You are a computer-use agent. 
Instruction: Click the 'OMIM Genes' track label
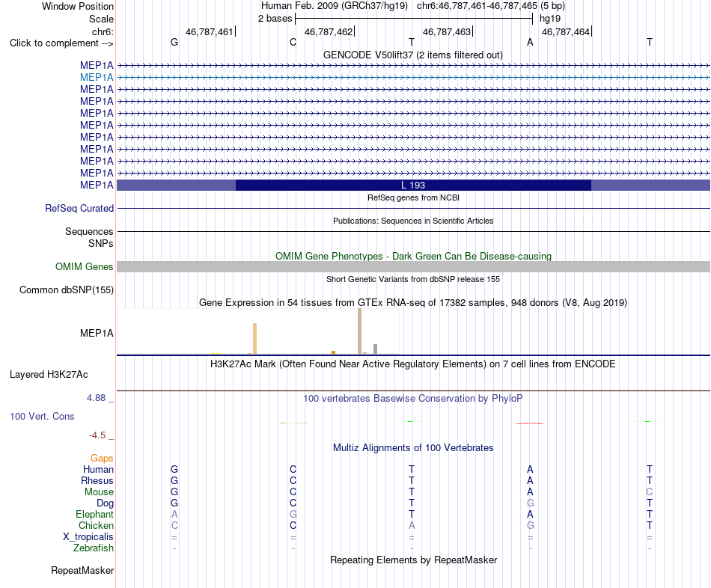(85, 266)
